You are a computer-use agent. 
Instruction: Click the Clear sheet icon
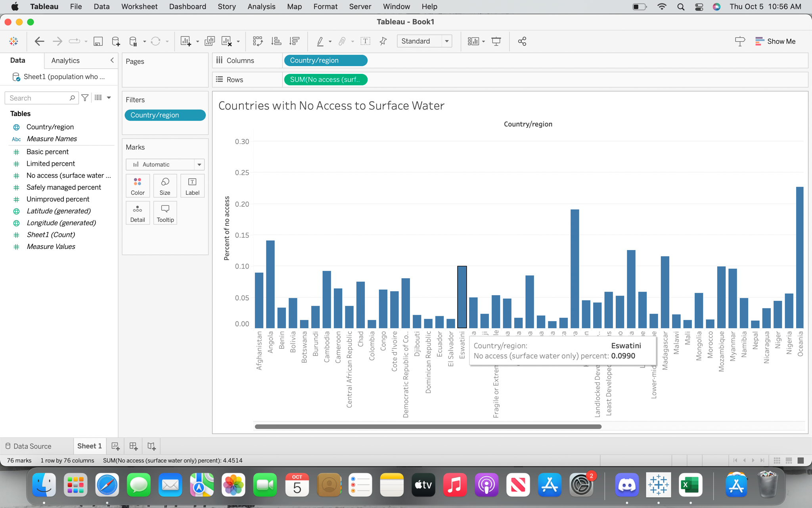(x=227, y=41)
